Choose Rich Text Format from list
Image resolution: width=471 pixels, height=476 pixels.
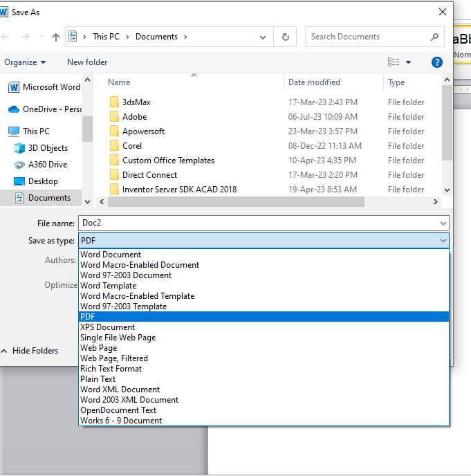[x=111, y=369]
